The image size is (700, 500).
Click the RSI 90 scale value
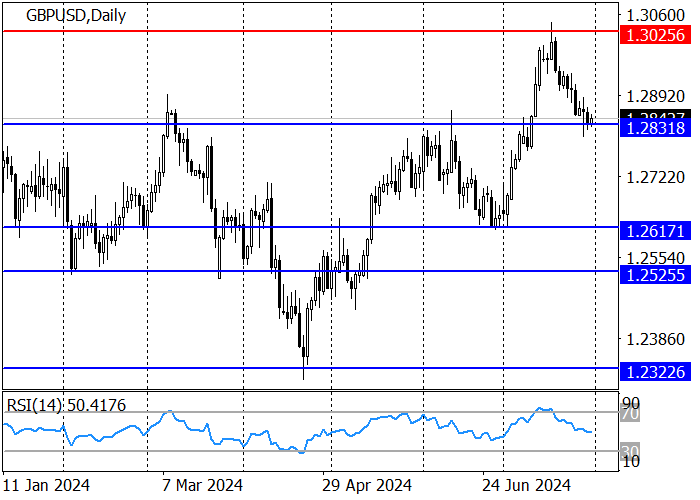pos(631,402)
